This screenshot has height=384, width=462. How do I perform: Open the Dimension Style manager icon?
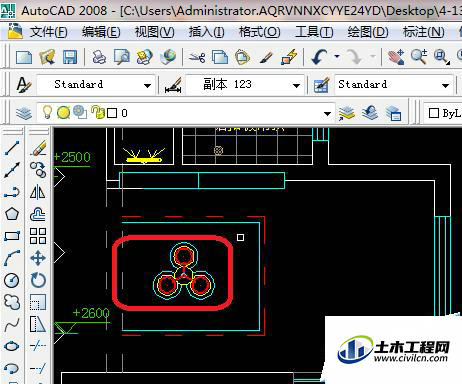click(173, 85)
